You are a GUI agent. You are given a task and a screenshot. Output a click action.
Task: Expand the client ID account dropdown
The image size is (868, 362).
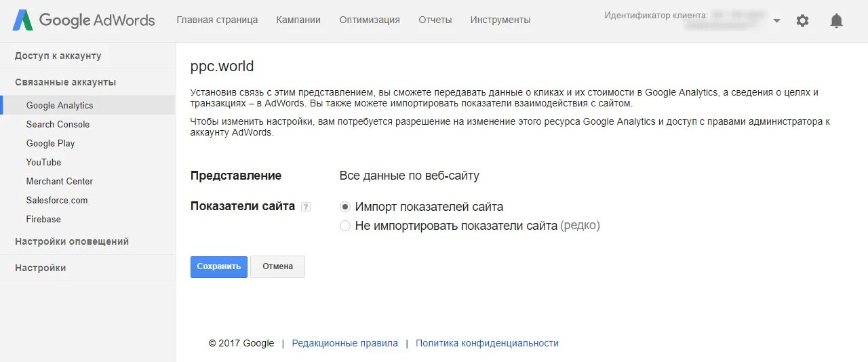776,21
